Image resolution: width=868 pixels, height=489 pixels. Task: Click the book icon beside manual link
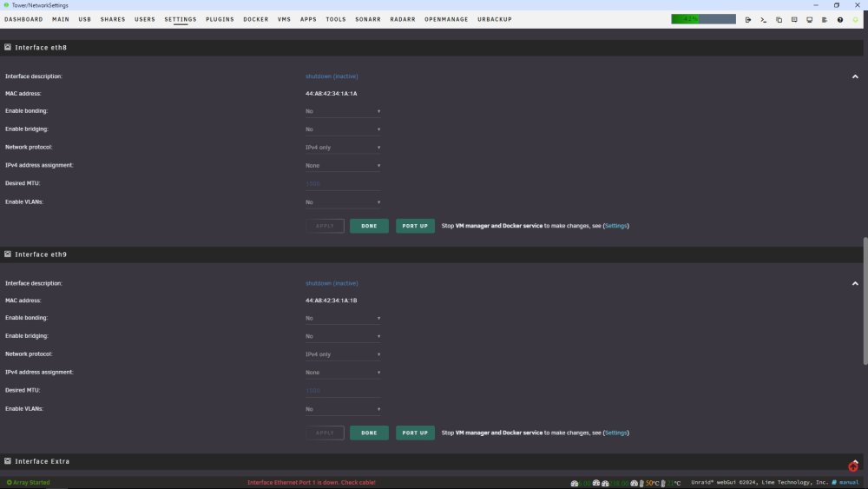coord(834,482)
